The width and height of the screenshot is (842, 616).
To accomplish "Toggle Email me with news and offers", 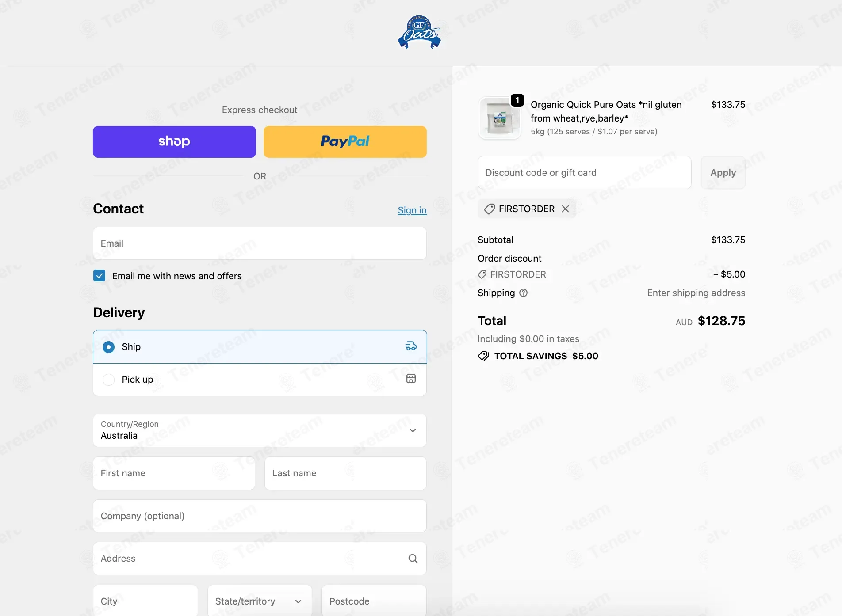I will [100, 276].
